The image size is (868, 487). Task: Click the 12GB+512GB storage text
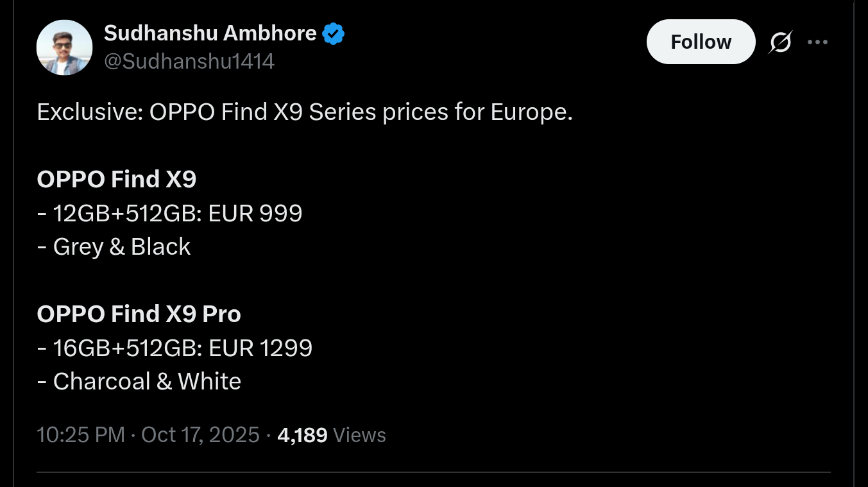(127, 213)
